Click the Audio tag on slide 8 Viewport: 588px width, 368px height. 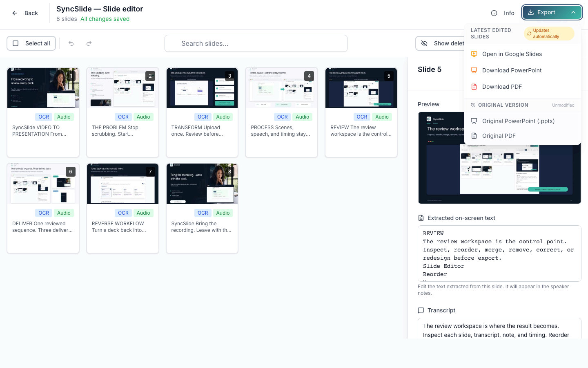223,213
